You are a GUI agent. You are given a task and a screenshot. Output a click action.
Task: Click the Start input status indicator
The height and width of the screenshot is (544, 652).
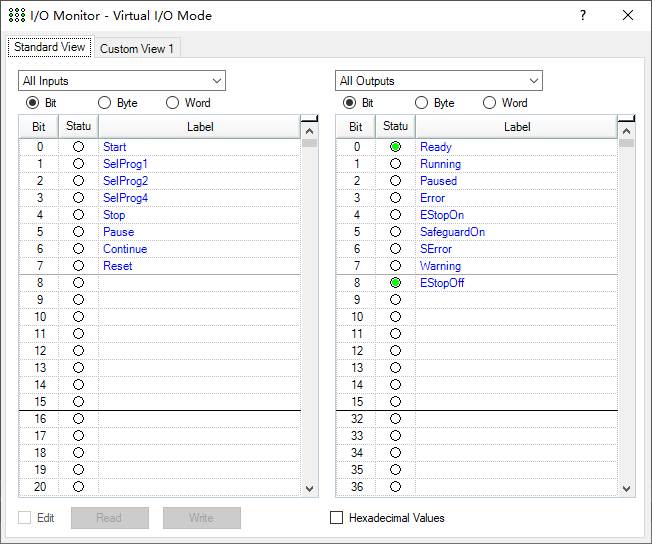79,147
